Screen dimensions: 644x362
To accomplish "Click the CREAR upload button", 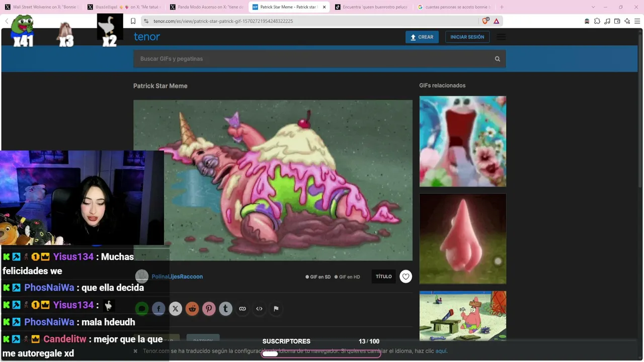I will [x=422, y=37].
